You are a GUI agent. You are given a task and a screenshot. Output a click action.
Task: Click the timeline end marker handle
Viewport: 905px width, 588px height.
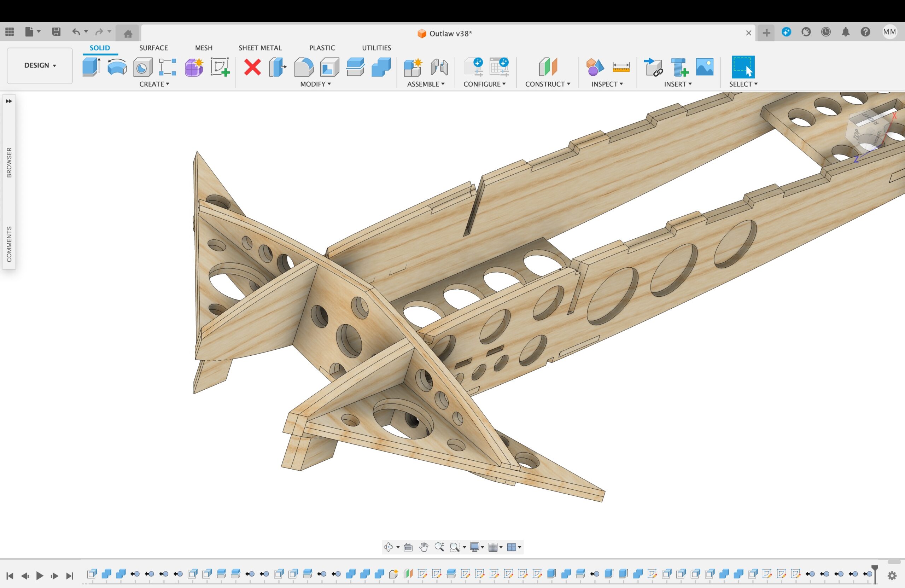(x=875, y=574)
